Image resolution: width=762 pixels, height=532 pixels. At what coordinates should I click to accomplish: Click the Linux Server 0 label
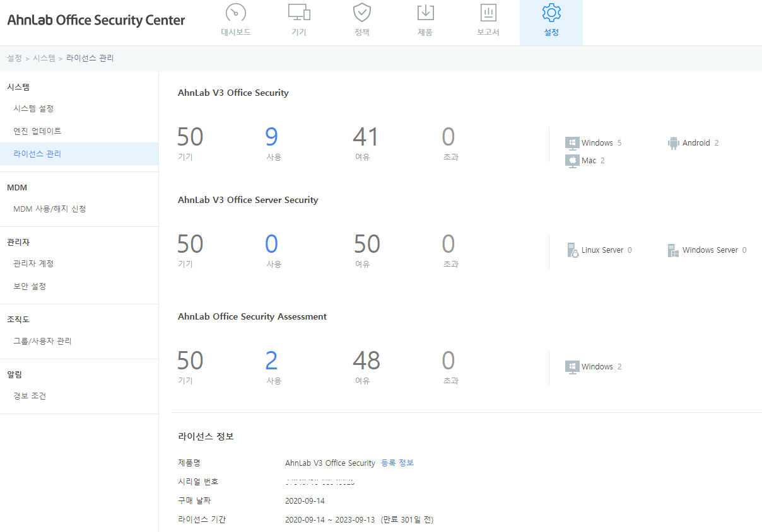[x=607, y=250]
